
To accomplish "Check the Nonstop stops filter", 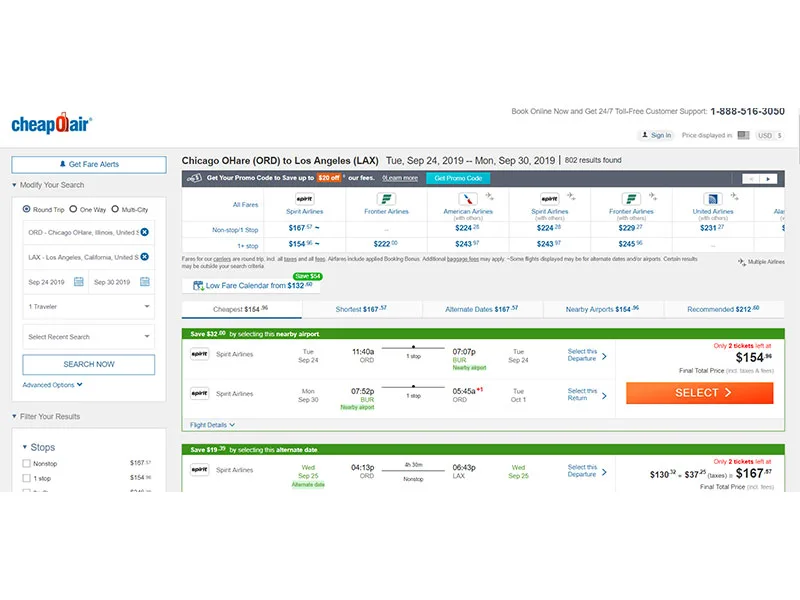I will [27, 463].
